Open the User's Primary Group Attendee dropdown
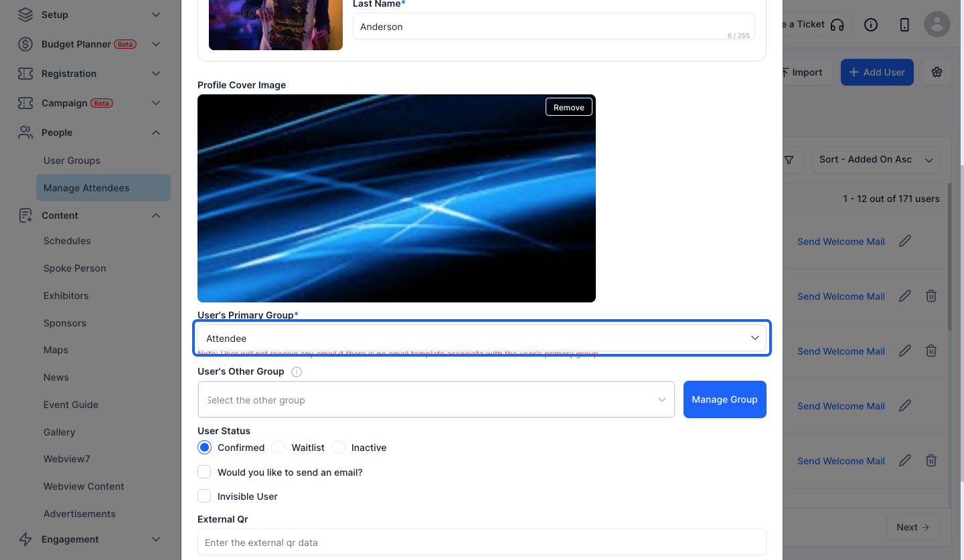The height and width of the screenshot is (560, 964). (482, 339)
